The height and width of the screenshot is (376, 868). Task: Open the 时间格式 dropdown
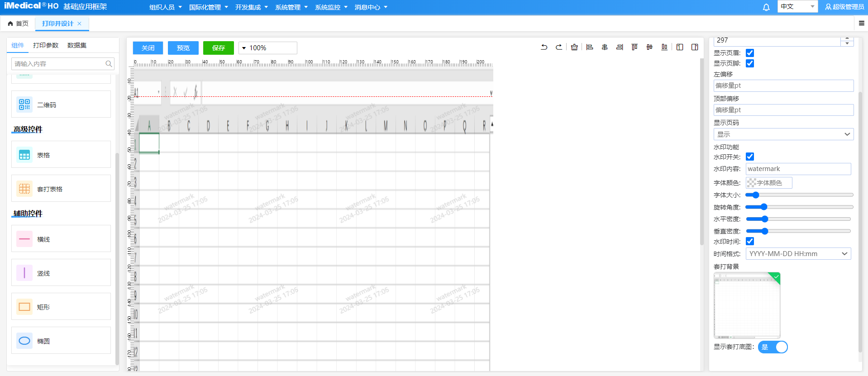[x=798, y=254]
